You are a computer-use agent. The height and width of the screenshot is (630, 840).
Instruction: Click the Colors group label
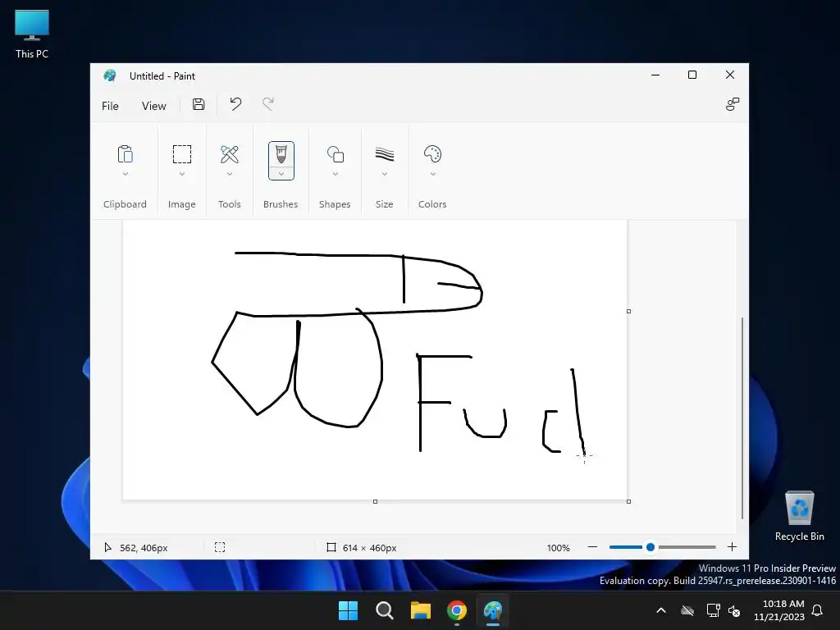click(432, 204)
